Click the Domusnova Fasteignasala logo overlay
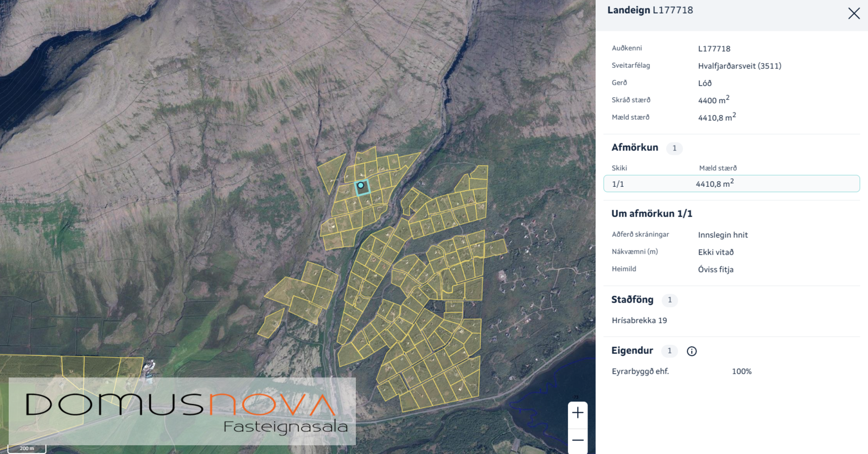 (182, 411)
